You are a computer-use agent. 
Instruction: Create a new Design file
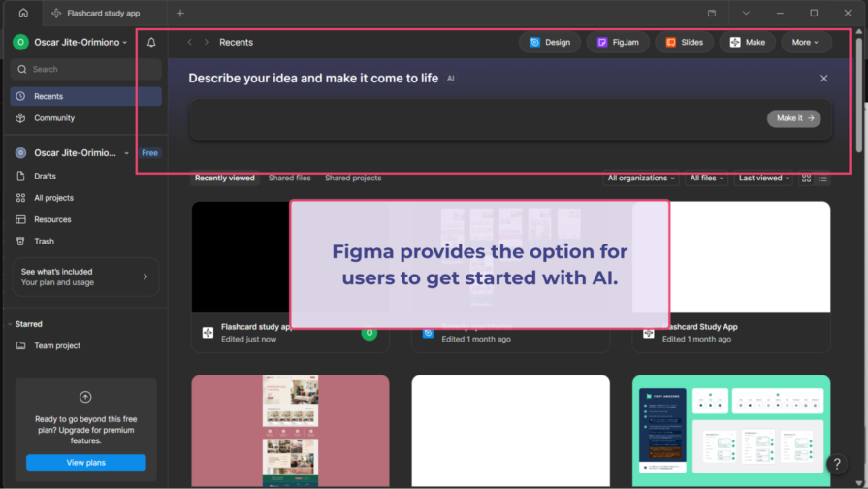550,42
